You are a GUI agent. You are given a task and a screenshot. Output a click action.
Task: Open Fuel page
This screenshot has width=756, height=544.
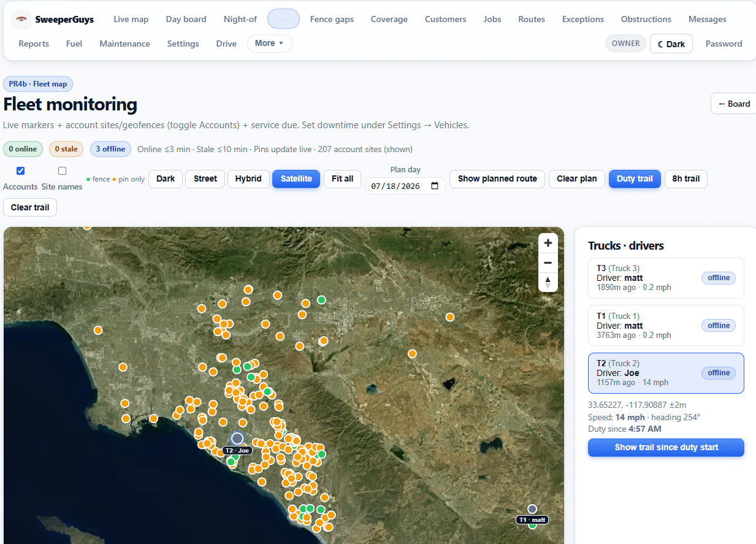[74, 44]
